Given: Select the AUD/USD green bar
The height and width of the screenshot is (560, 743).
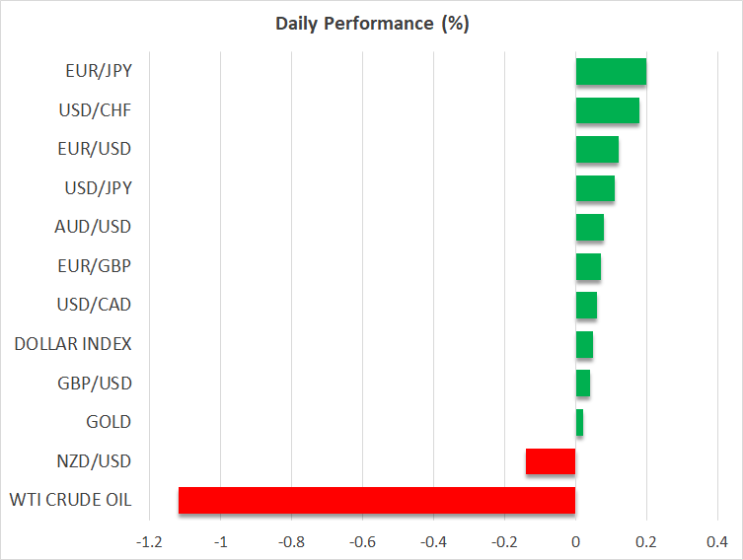Looking at the screenshot, I should (589, 227).
